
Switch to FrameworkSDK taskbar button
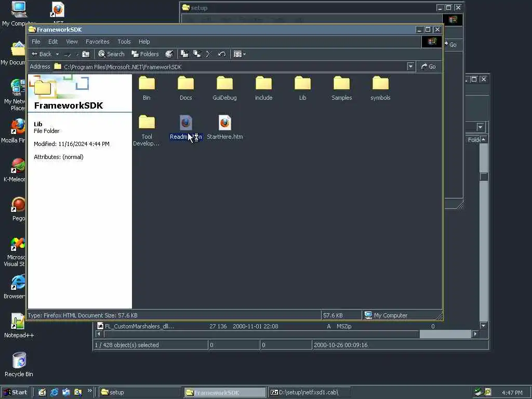coord(225,392)
